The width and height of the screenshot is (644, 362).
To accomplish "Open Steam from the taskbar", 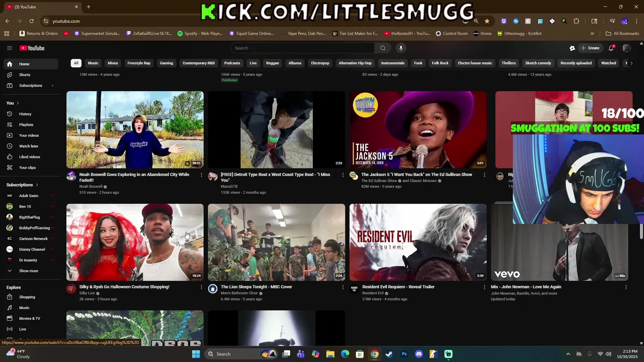I will click(x=389, y=354).
